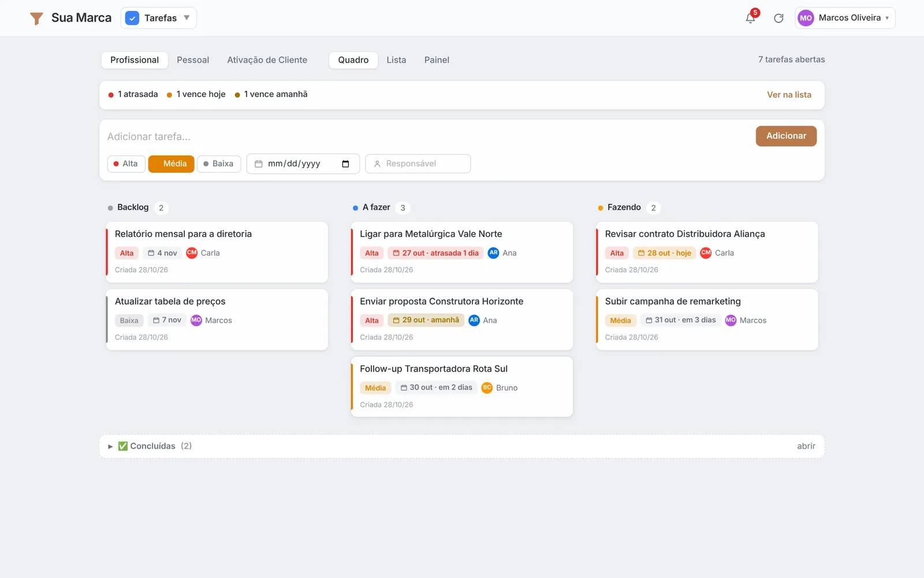Switch to the Profissional tab

pyautogui.click(x=135, y=60)
